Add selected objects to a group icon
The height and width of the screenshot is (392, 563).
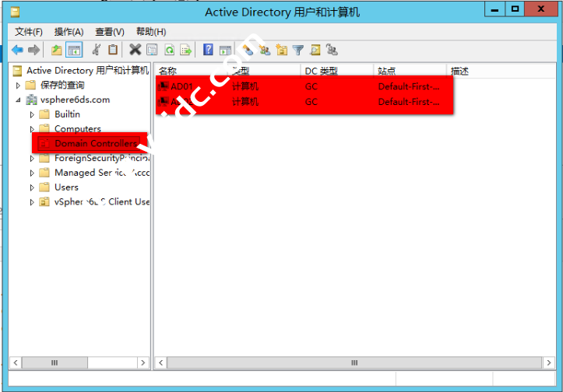[x=332, y=50]
